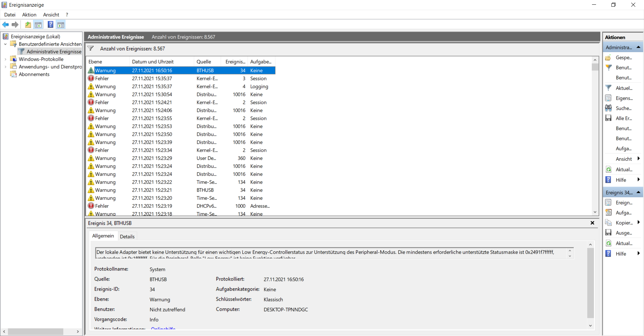Collapse the Ereignis 34 actions section
644x336 pixels.
638,192
